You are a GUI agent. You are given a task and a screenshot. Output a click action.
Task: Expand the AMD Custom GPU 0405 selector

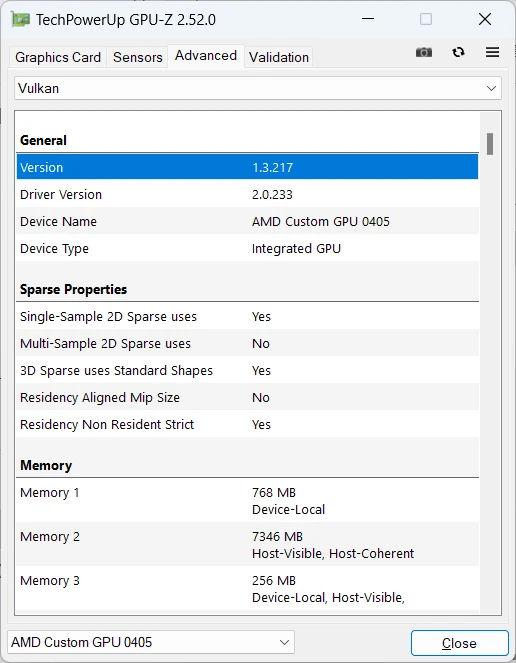tap(151, 642)
